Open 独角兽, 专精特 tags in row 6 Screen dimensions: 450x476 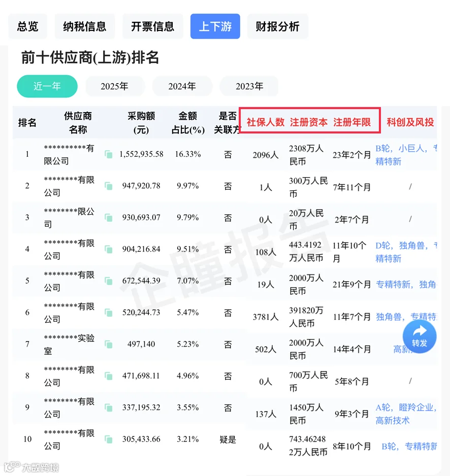click(x=406, y=317)
